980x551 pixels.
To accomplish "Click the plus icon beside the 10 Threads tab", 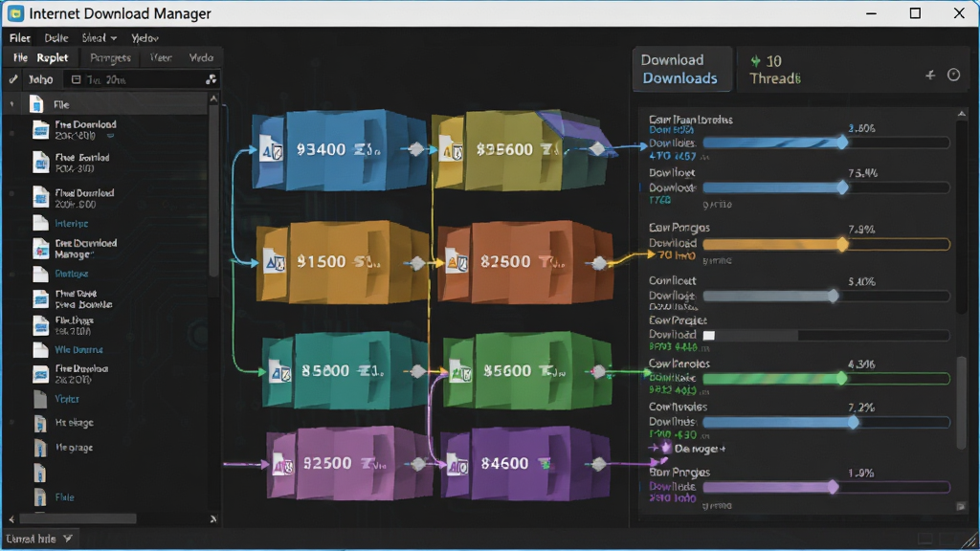I will 930,75.
